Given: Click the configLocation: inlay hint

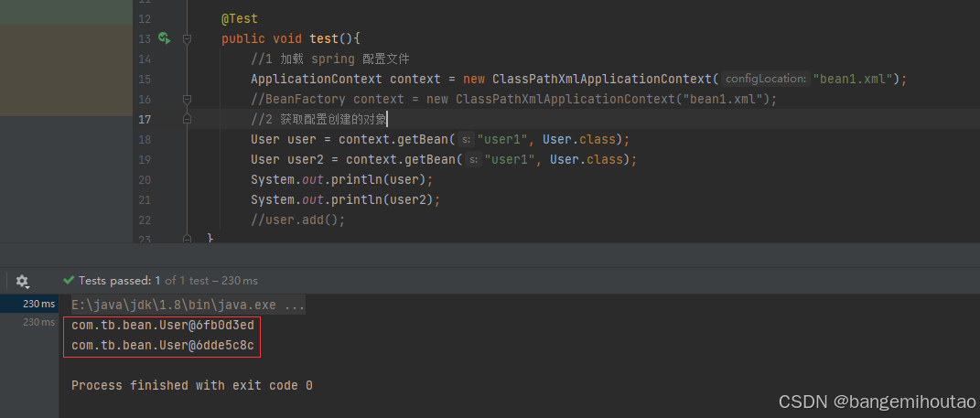Looking at the screenshot, I should [x=766, y=79].
